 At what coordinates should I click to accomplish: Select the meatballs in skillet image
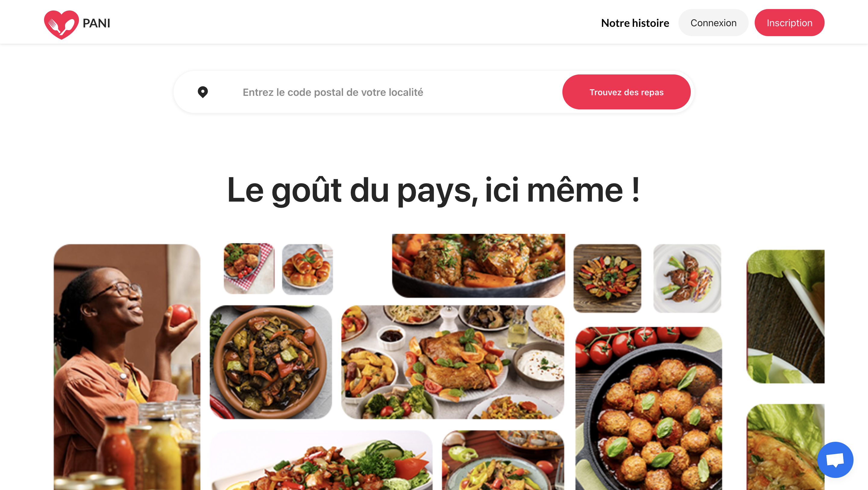(x=649, y=408)
